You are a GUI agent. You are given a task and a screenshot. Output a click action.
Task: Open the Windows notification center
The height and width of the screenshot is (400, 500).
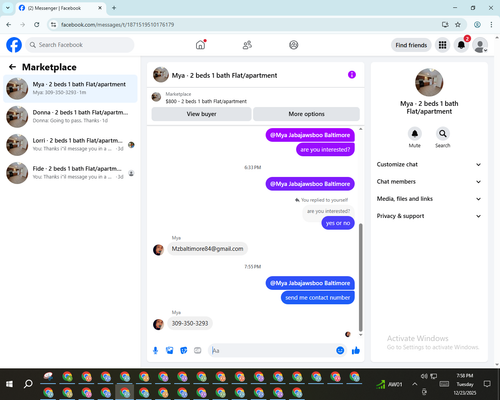pos(487,384)
